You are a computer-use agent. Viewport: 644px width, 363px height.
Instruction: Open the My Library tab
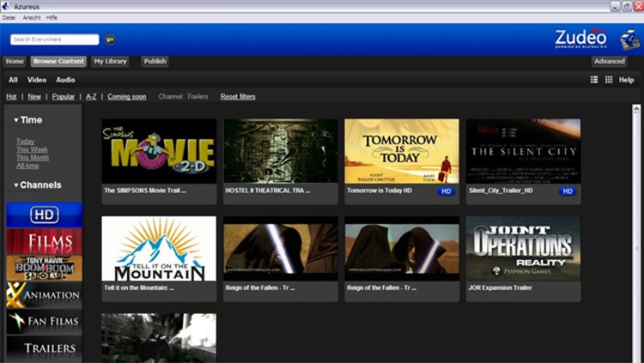(110, 61)
